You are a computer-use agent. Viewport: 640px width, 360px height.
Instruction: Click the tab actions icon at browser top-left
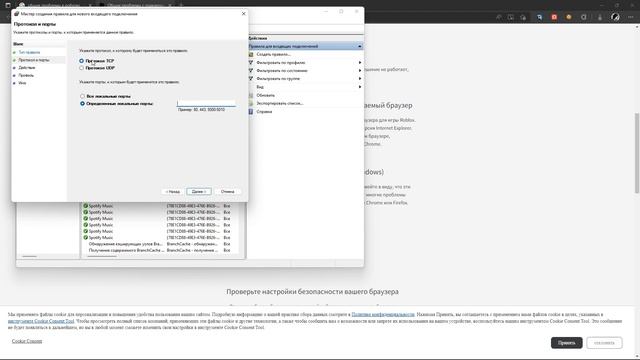click(x=8, y=5)
